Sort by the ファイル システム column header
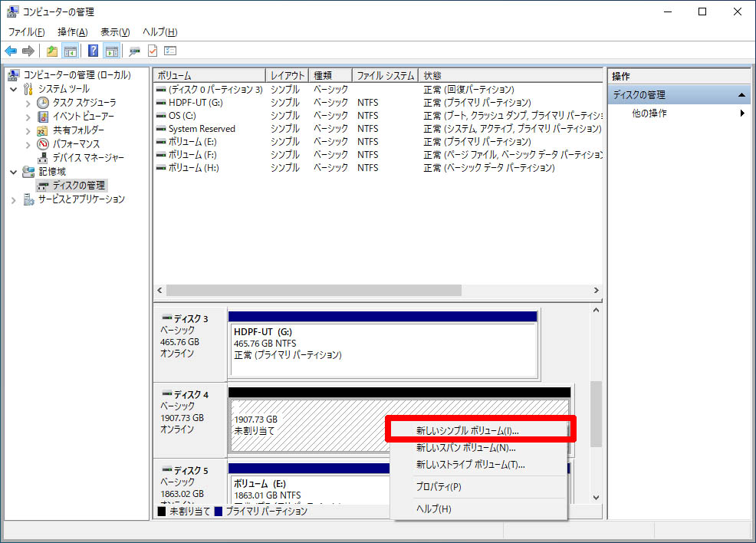The image size is (756, 543). pos(385,76)
